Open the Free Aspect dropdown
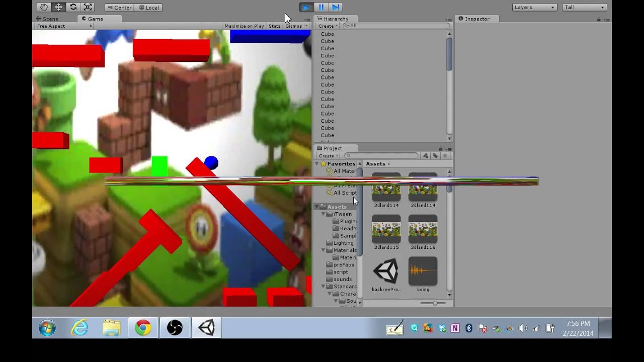Viewport: 644px width, 362px height. pyautogui.click(x=64, y=26)
